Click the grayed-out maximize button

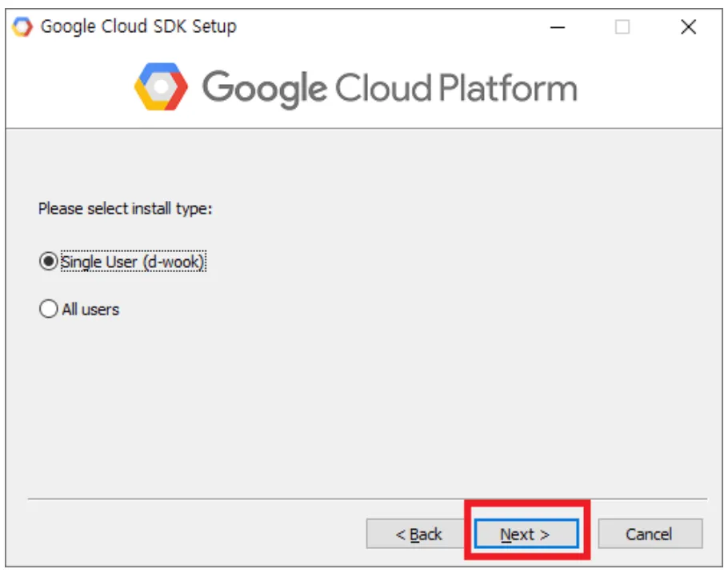[x=622, y=27]
